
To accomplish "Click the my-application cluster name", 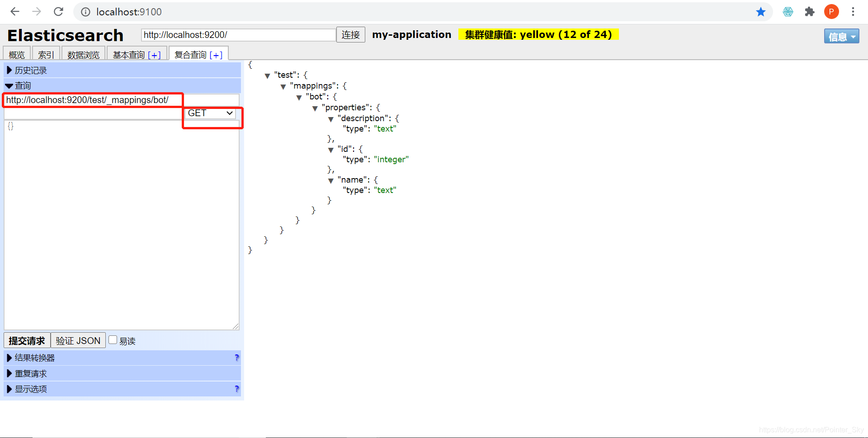I will coord(411,34).
